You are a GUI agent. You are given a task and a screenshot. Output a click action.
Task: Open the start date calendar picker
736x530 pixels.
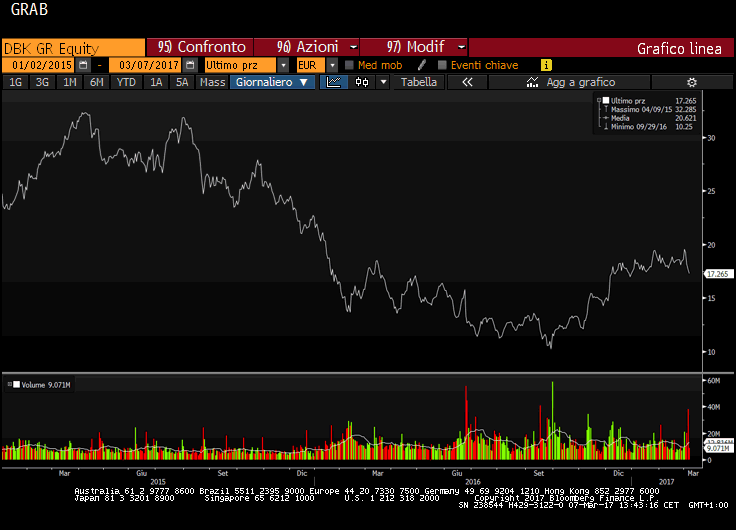point(83,65)
